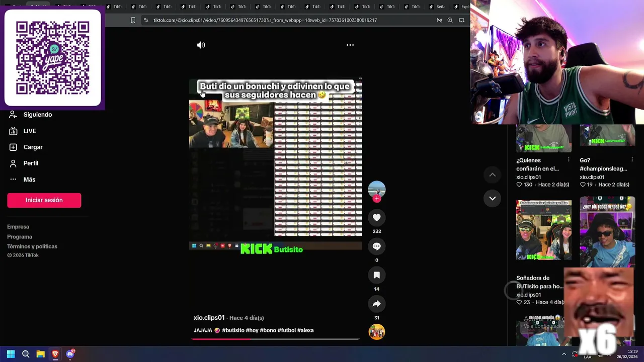Mute the TikTok video sound
Viewport: 644px width, 362px height.
tap(201, 45)
